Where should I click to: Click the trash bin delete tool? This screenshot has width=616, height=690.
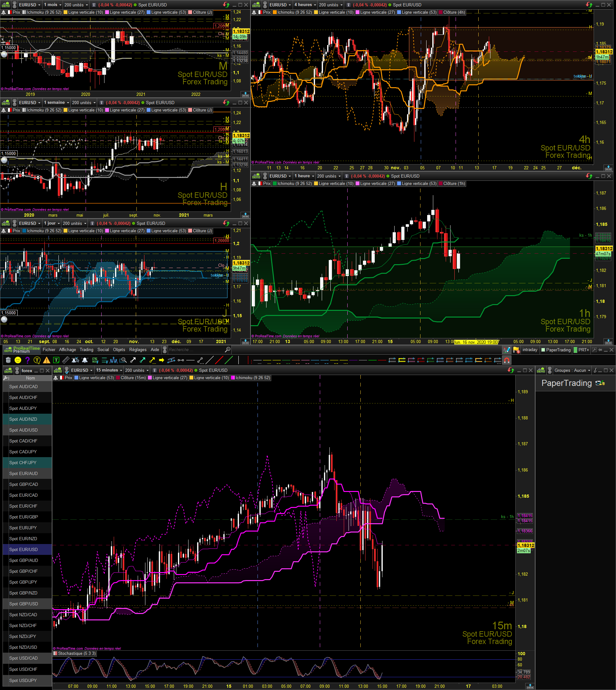8,360
